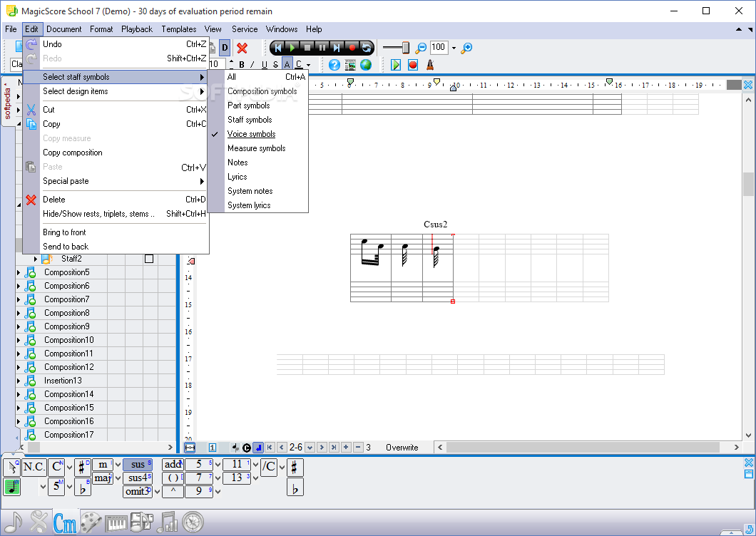This screenshot has width=756, height=536.
Task: Toggle the blue enter-note mode button in status bar
Action: [x=258, y=448]
